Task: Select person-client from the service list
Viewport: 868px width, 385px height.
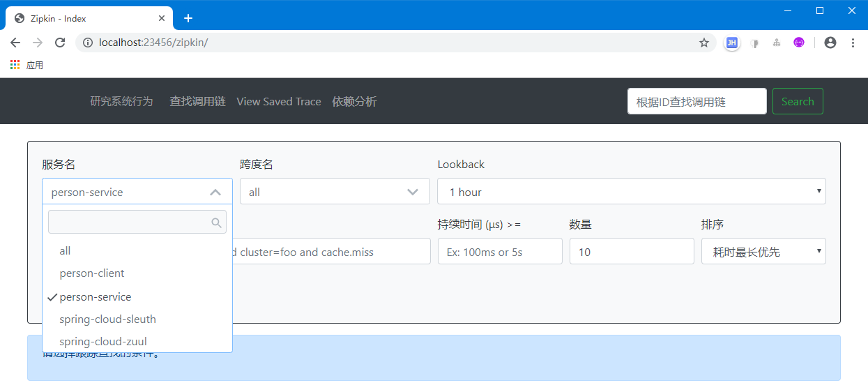Action: [x=92, y=273]
